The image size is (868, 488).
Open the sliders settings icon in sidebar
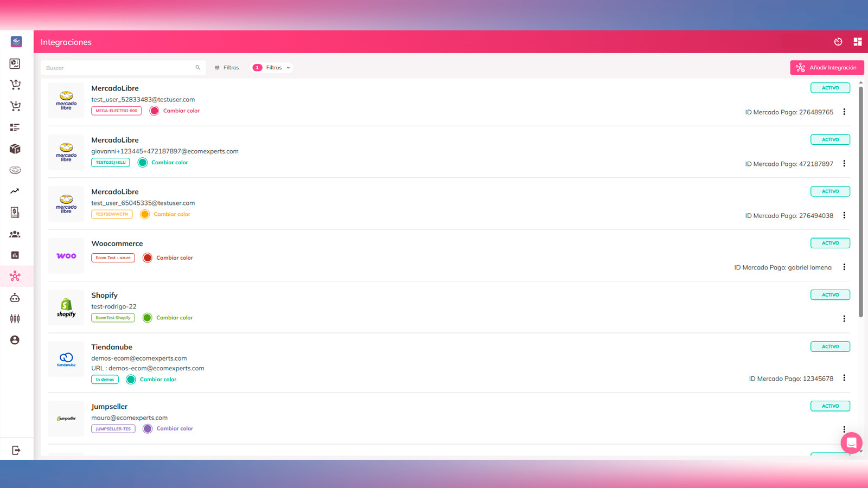click(x=15, y=318)
